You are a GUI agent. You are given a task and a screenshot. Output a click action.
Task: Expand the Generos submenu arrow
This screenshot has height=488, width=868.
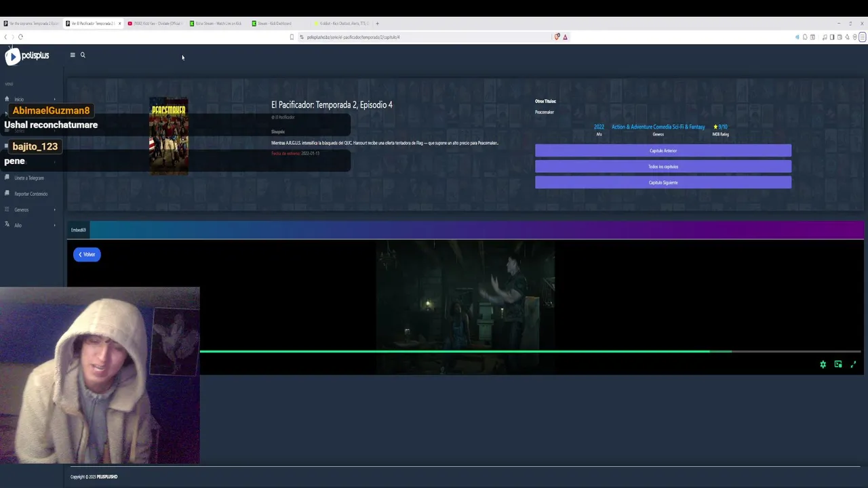(x=55, y=209)
